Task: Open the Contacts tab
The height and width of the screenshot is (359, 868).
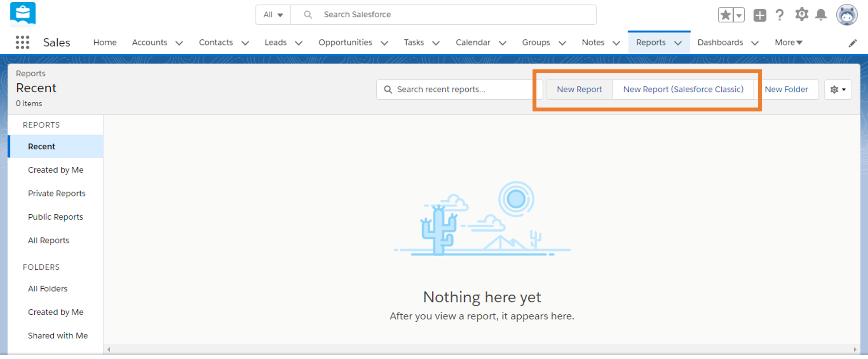Action: [x=216, y=42]
